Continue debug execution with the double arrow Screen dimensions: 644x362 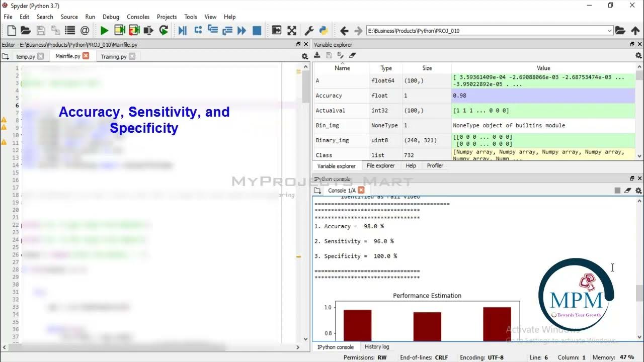(x=242, y=31)
